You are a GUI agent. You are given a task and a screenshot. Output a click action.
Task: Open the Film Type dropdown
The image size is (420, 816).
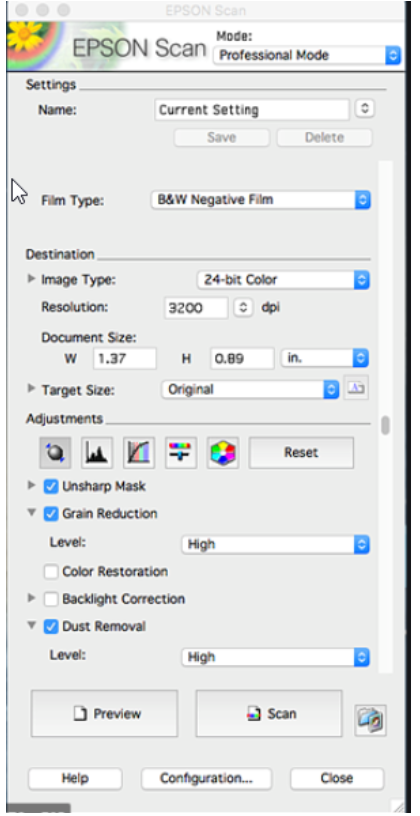261,200
